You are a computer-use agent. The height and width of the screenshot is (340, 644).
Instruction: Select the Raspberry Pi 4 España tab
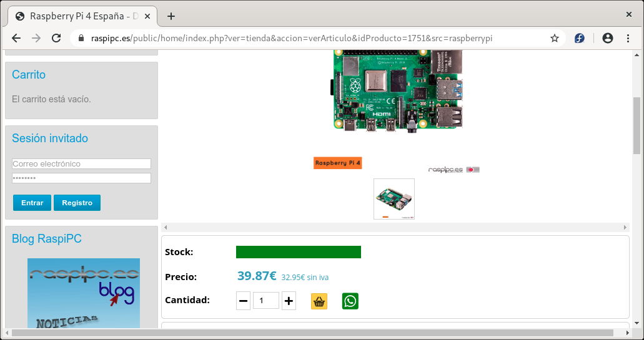(x=78, y=16)
